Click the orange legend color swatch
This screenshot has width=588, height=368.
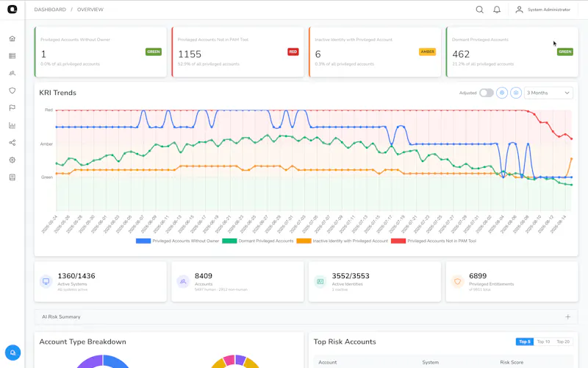point(304,241)
